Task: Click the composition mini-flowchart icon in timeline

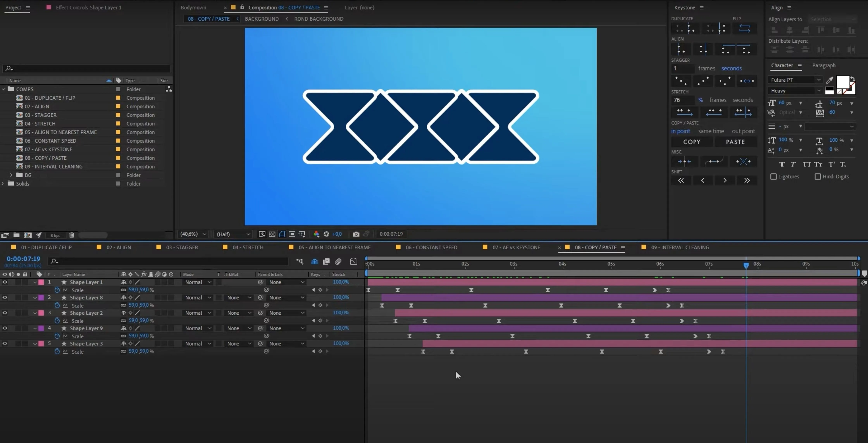Action: 299,261
